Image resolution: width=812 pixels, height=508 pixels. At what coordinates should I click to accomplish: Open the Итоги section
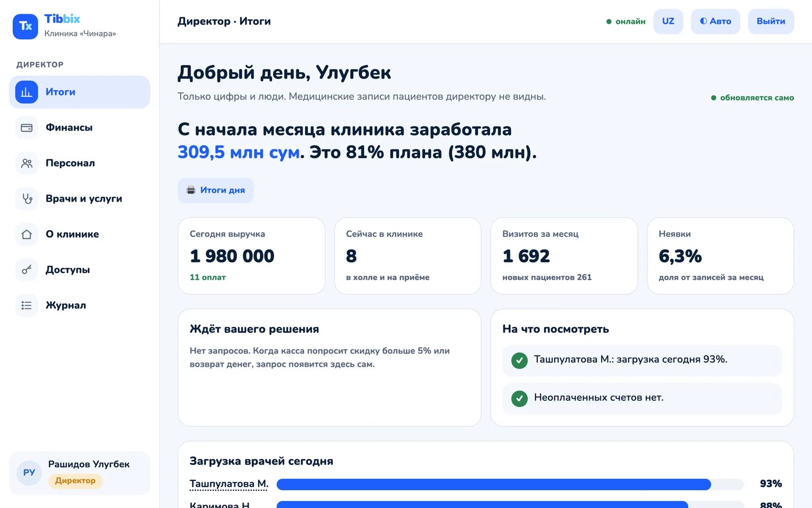(80, 92)
